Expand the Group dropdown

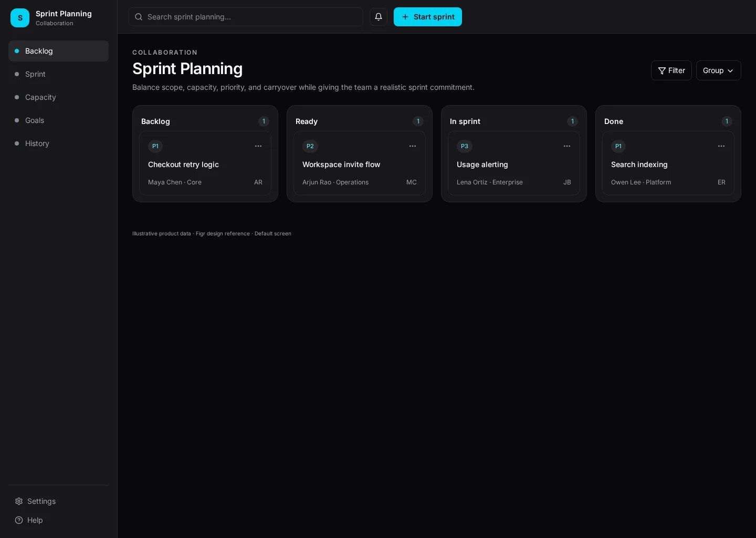pos(718,70)
